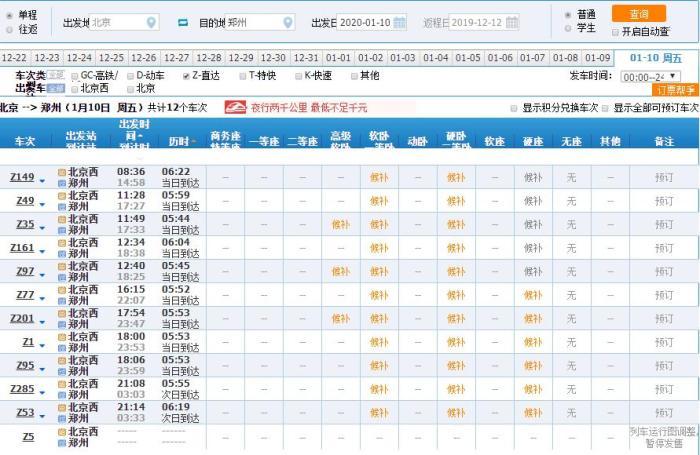Click 预订 to book train Z97
The height and width of the screenshot is (455, 700).
click(x=664, y=271)
